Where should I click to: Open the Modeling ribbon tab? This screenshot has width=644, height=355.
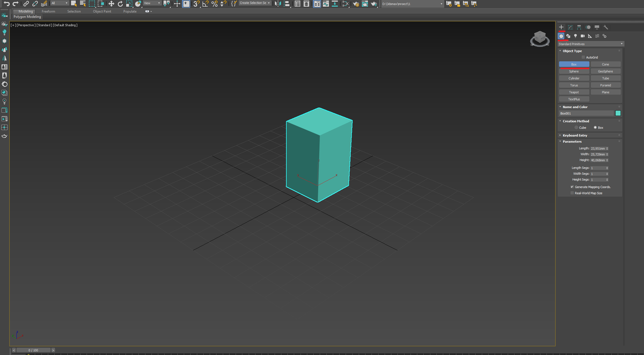click(26, 11)
